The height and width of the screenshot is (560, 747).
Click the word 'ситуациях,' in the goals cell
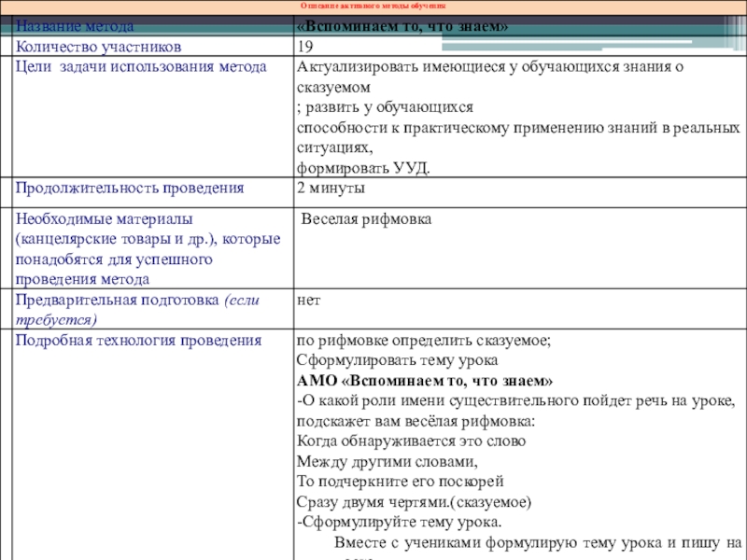[x=335, y=147]
